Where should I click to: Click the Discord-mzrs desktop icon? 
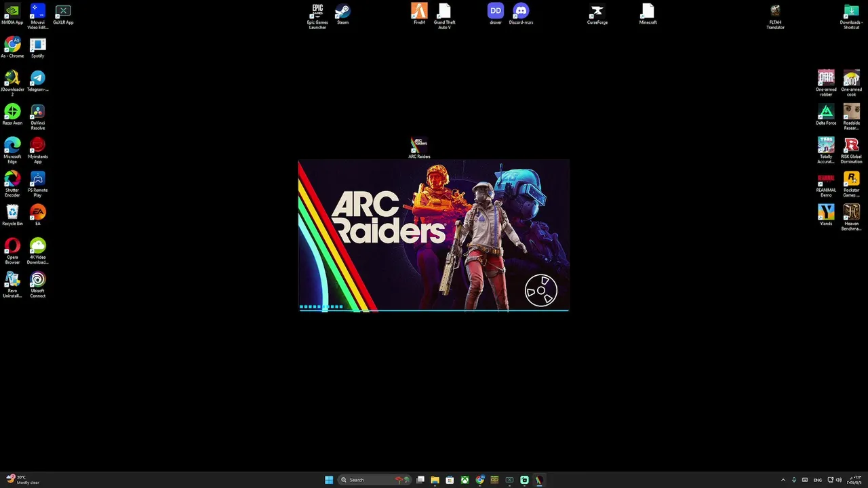point(521,14)
